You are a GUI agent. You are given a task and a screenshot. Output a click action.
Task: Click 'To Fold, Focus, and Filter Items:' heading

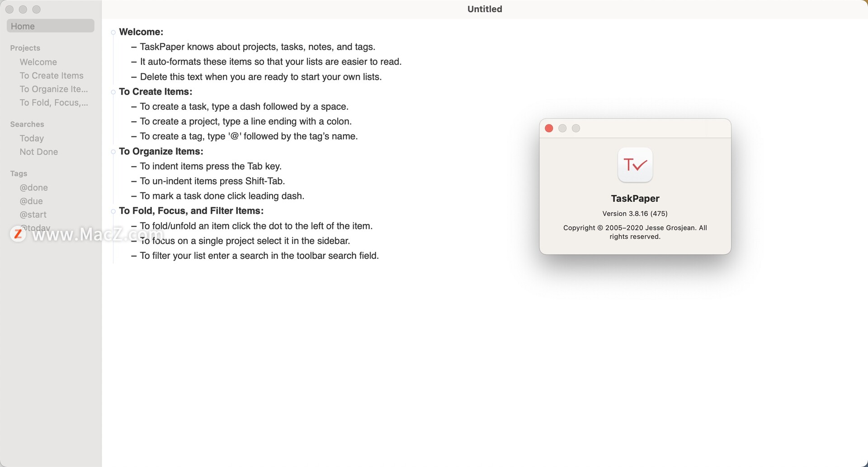click(x=191, y=211)
